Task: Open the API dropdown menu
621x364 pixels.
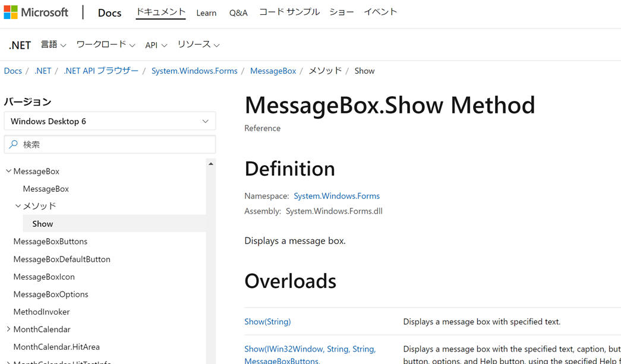Action: 156,45
